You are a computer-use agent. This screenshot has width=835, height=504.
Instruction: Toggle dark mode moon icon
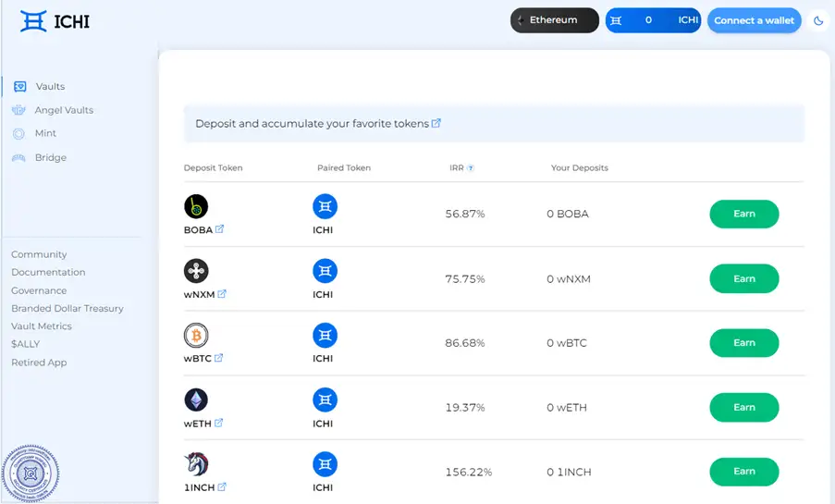pyautogui.click(x=817, y=20)
